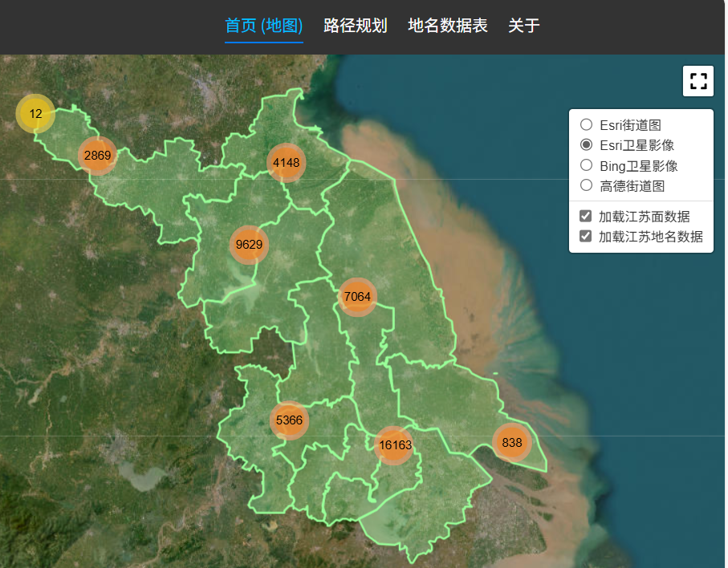
Task: Toggle the 加载江苏地名数据 checkbox
Action: click(x=586, y=236)
